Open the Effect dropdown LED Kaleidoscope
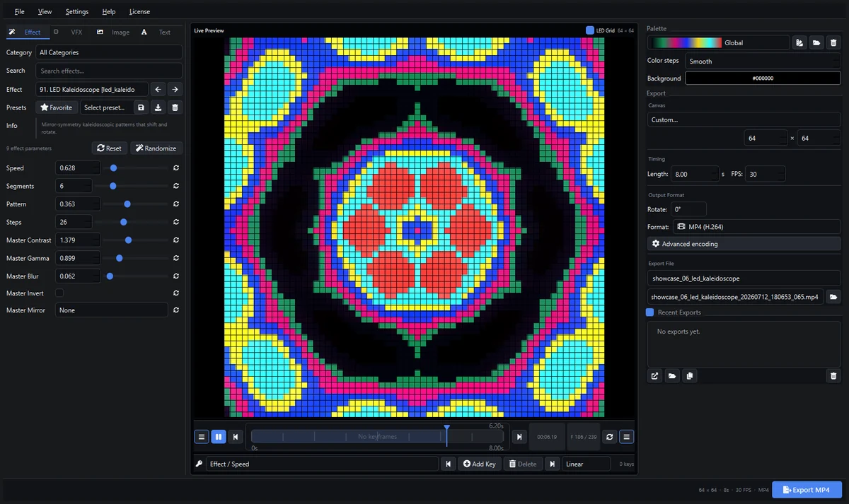The height and width of the screenshot is (504, 849). 92,89
